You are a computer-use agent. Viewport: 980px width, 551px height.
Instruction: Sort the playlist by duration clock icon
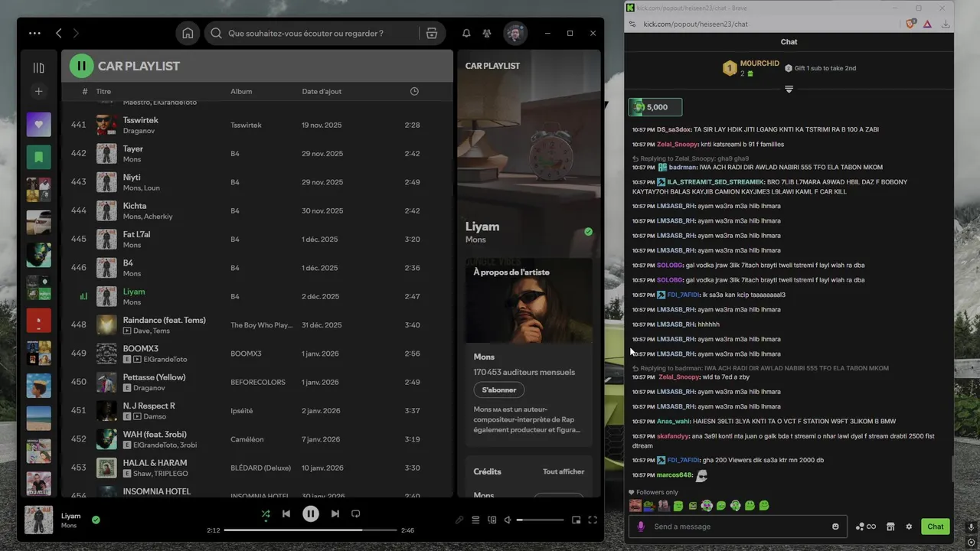pyautogui.click(x=414, y=91)
